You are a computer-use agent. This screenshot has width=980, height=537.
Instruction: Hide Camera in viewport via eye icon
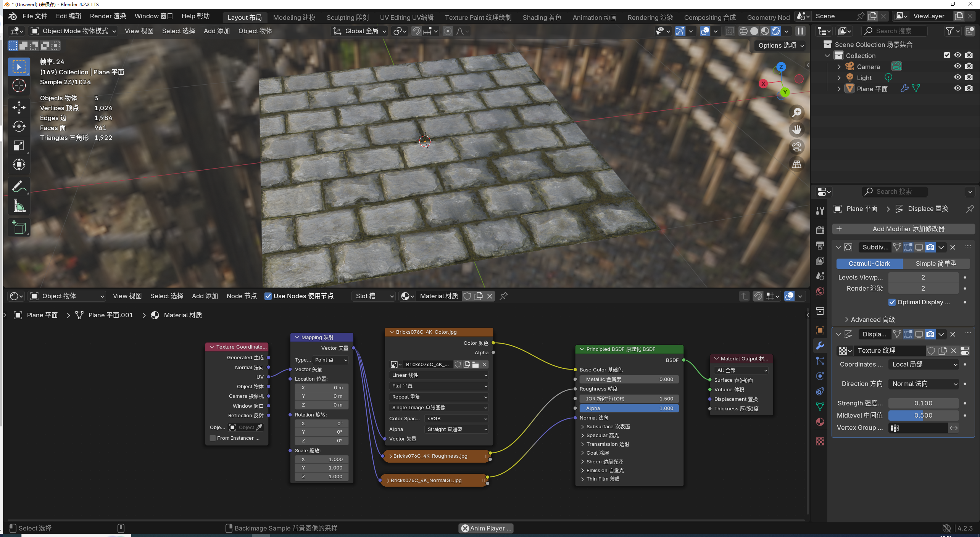point(957,66)
